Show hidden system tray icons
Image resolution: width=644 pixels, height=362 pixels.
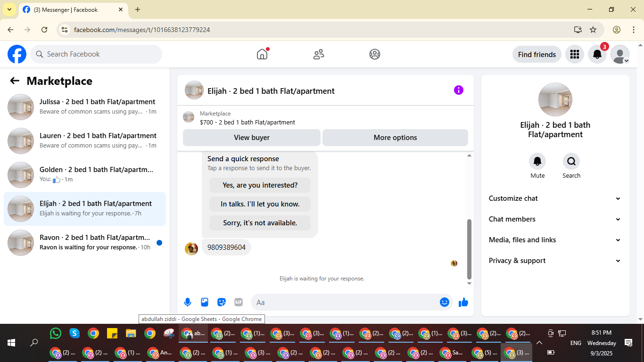pos(539,343)
